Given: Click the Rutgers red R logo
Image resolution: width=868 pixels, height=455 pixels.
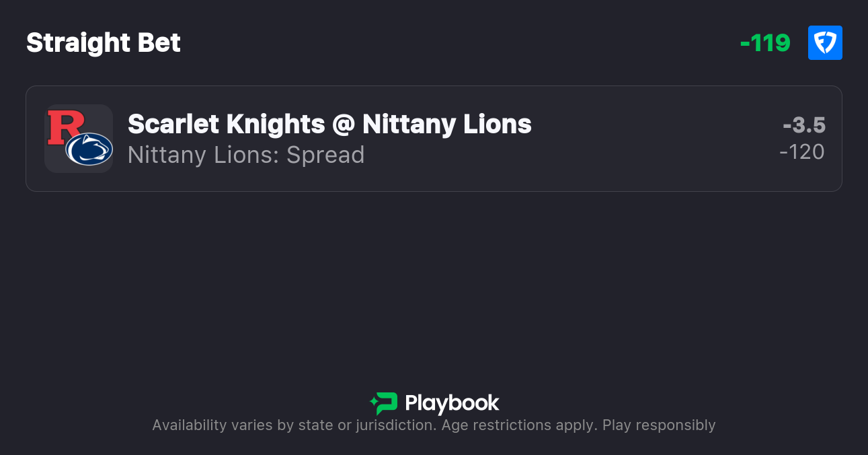Looking at the screenshot, I should coord(65,127).
